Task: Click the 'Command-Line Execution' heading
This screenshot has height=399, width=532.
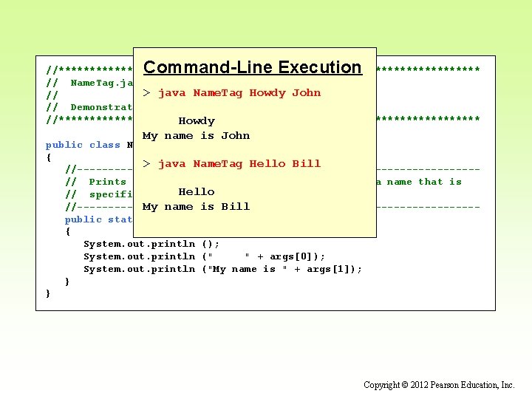Action: tap(253, 67)
